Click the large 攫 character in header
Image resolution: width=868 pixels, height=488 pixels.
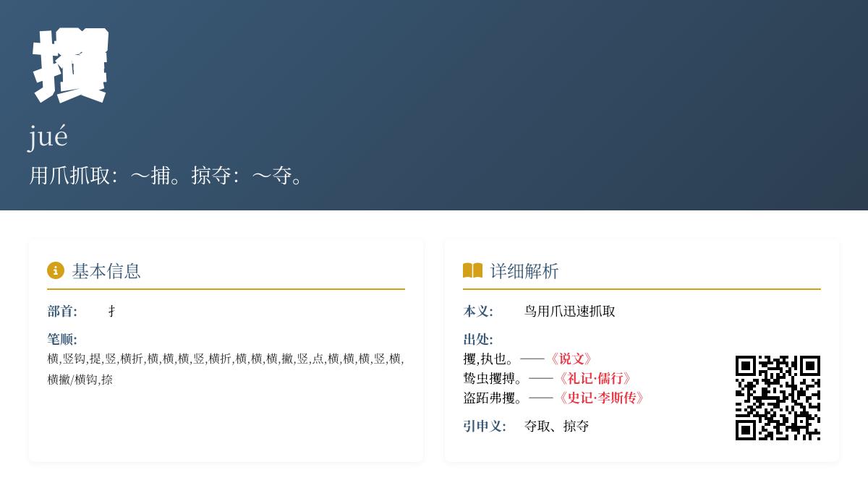[x=71, y=66]
